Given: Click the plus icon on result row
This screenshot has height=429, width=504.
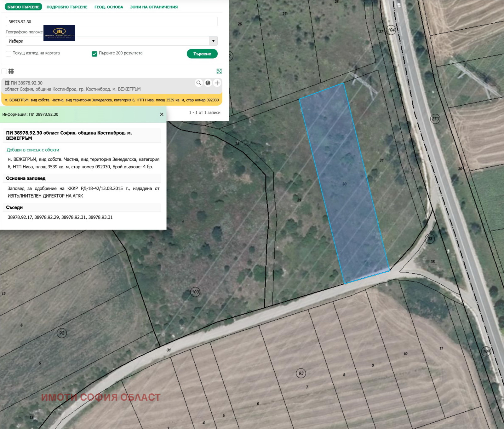Looking at the screenshot, I should click(217, 83).
